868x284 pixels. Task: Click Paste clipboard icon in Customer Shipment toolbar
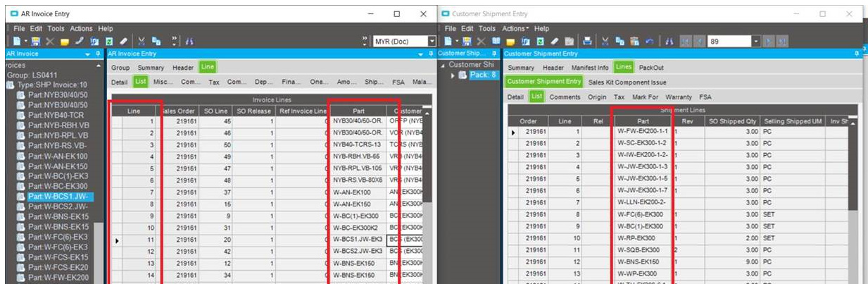click(x=634, y=41)
